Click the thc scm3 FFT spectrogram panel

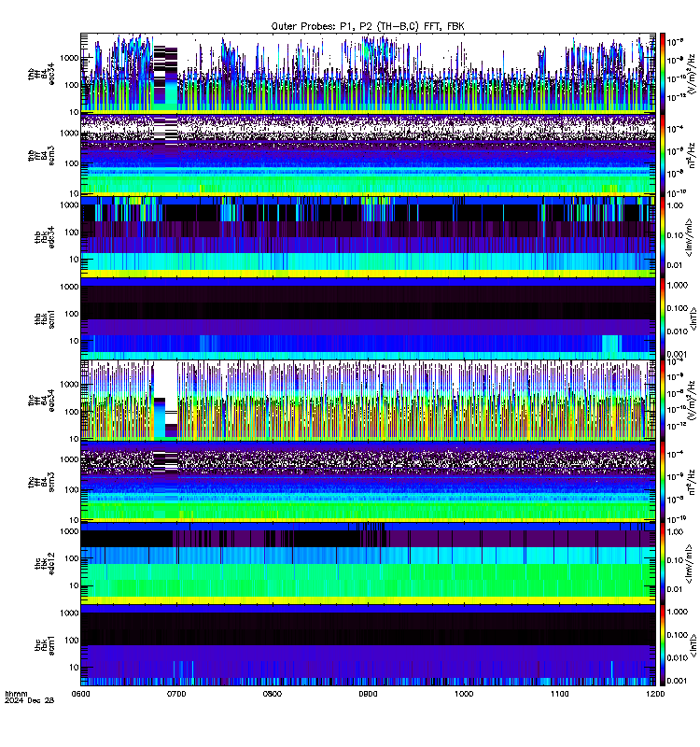point(368,482)
